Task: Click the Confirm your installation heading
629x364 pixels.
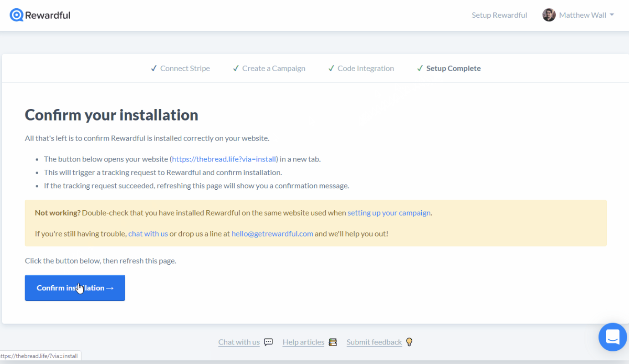Action: pos(112,115)
